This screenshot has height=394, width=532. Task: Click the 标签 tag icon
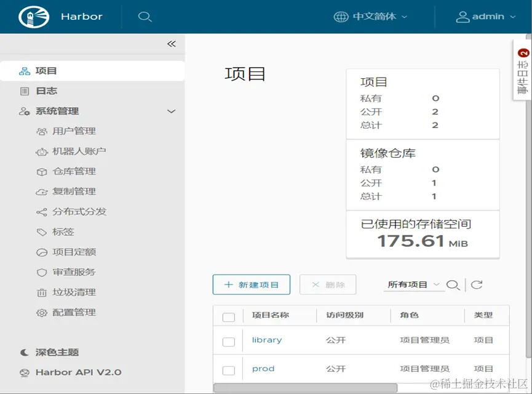(42, 232)
